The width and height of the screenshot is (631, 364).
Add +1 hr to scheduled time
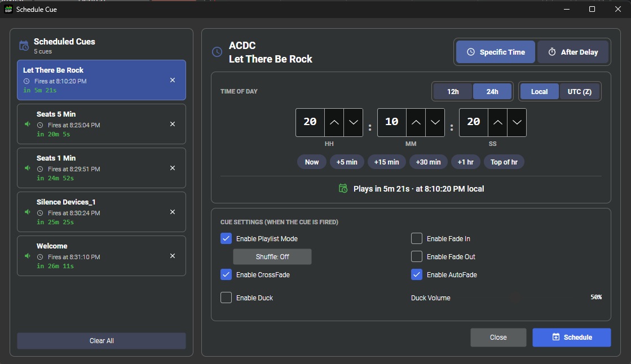pos(466,162)
